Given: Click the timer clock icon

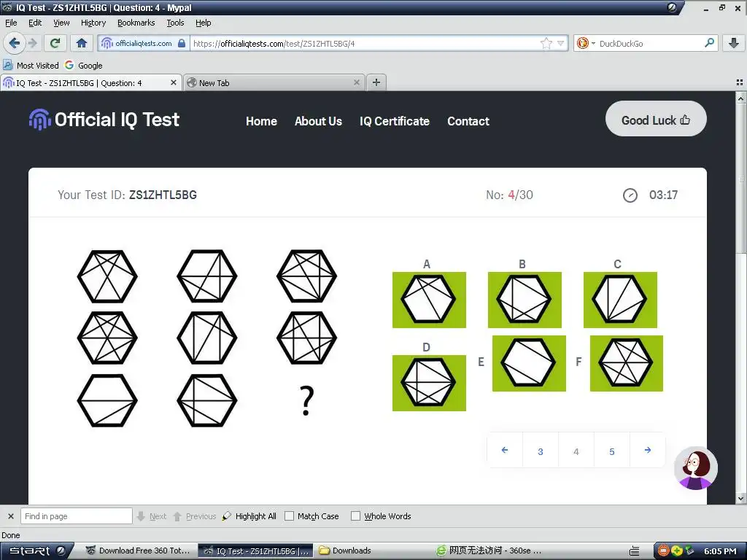Looking at the screenshot, I should (630, 195).
